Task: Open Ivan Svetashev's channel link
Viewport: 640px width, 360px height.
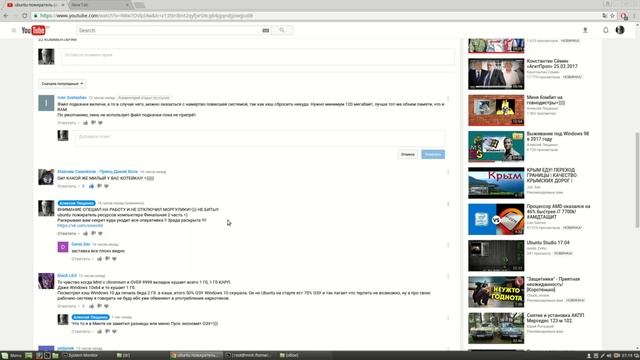Action: pos(72,98)
